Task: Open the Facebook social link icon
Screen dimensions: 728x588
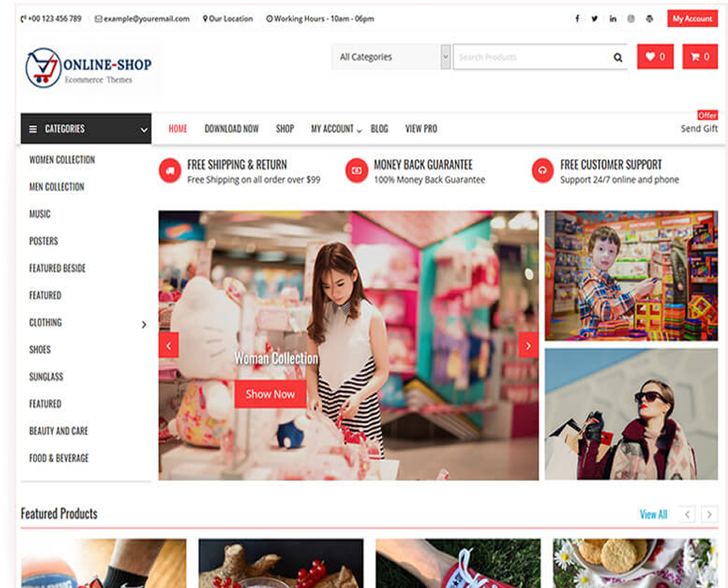Action: (577, 19)
